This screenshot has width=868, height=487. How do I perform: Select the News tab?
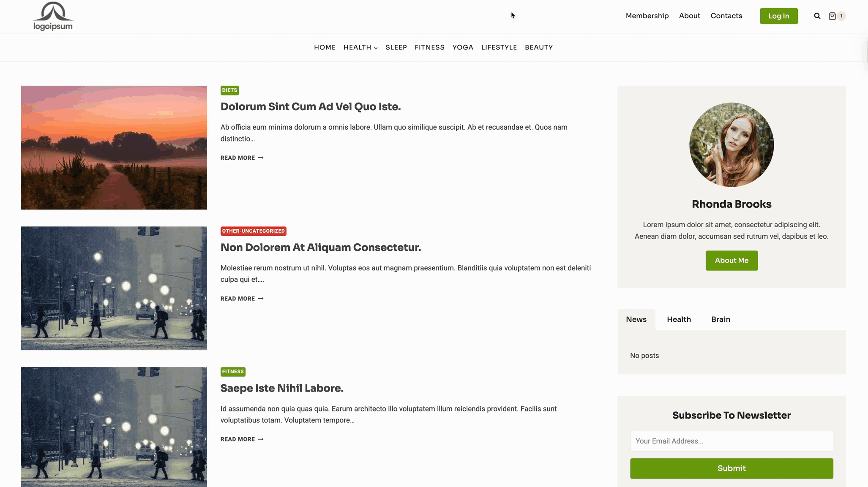[x=636, y=319]
